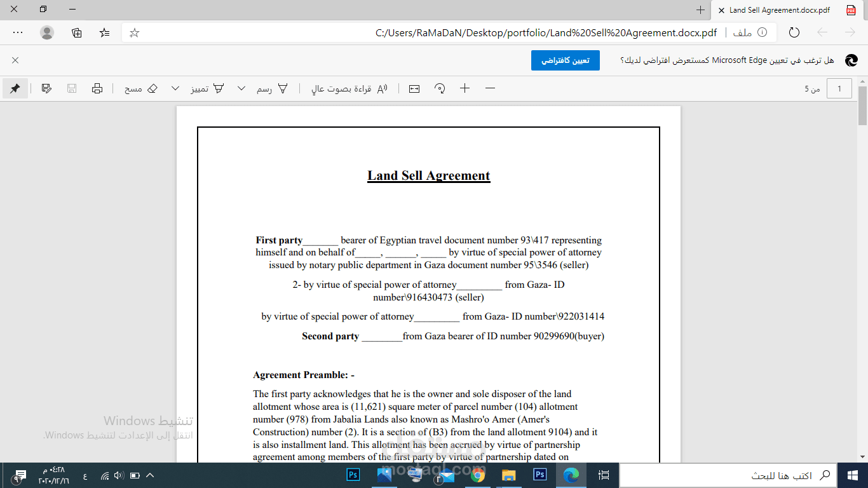This screenshot has height=488, width=868.
Task: Rotate the PDF page
Action: point(440,88)
